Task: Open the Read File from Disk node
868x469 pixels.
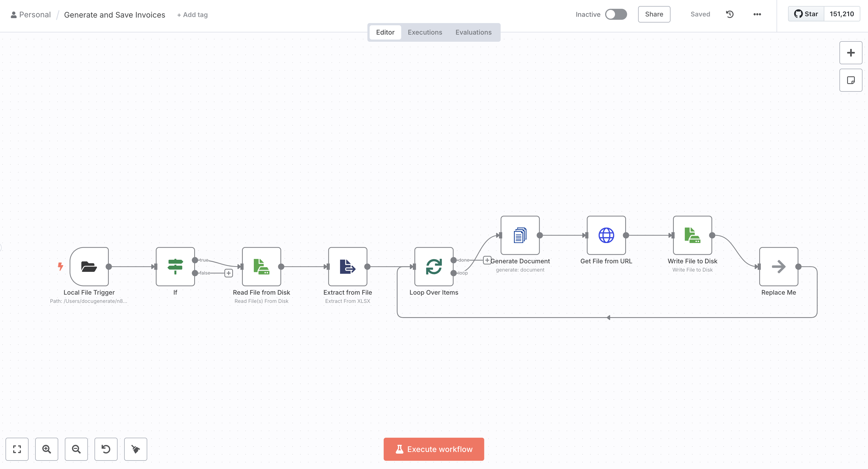Action: (261, 267)
